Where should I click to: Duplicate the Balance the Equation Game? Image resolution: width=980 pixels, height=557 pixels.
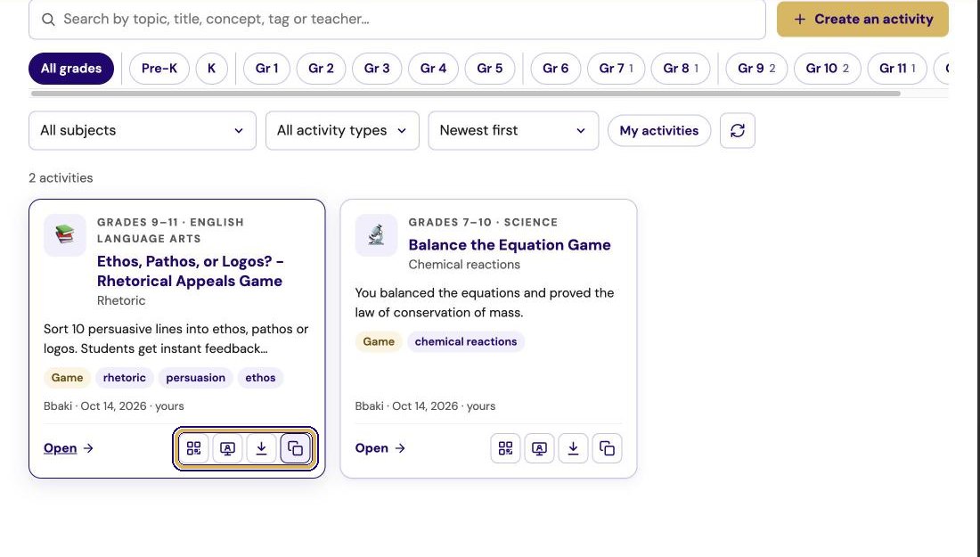coord(607,448)
